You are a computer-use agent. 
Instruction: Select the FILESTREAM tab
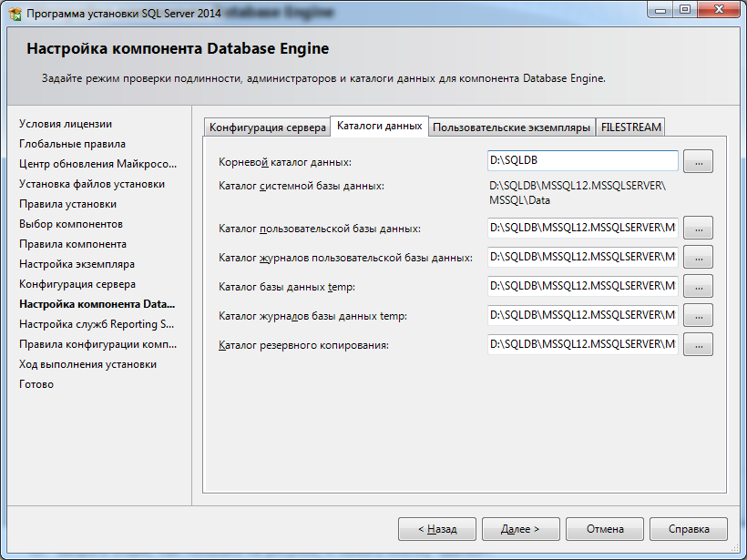630,127
